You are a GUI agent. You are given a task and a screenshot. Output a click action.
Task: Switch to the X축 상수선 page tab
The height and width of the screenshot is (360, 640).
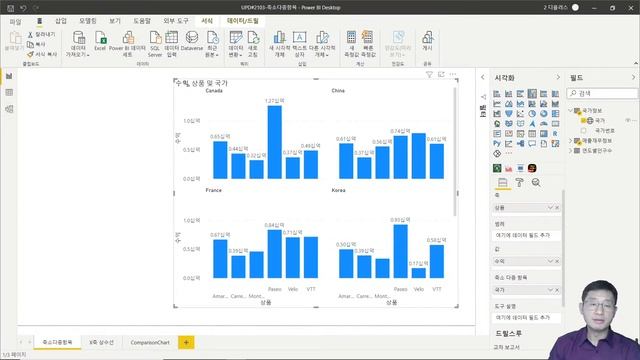[101, 342]
